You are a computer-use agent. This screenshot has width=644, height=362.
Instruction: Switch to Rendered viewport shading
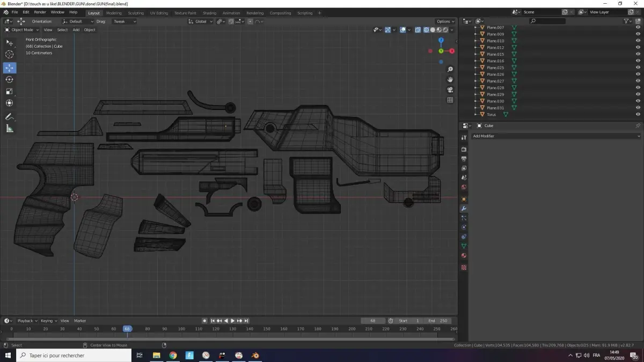tap(445, 30)
